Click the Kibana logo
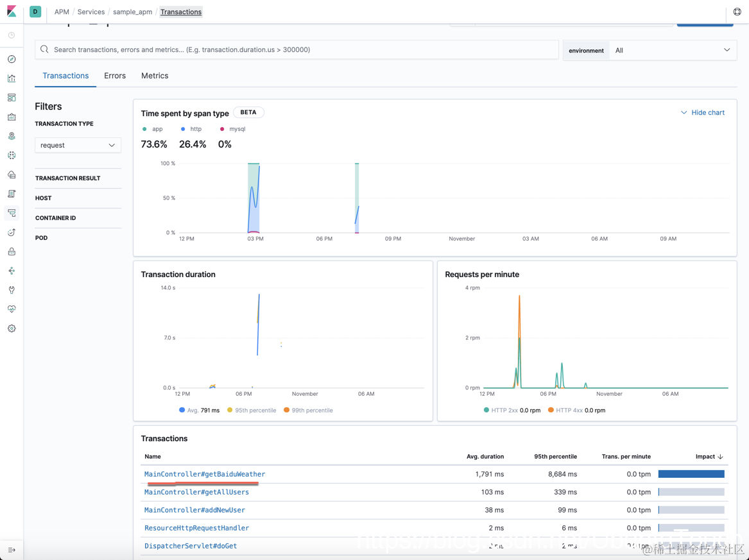The image size is (749, 560). click(12, 12)
